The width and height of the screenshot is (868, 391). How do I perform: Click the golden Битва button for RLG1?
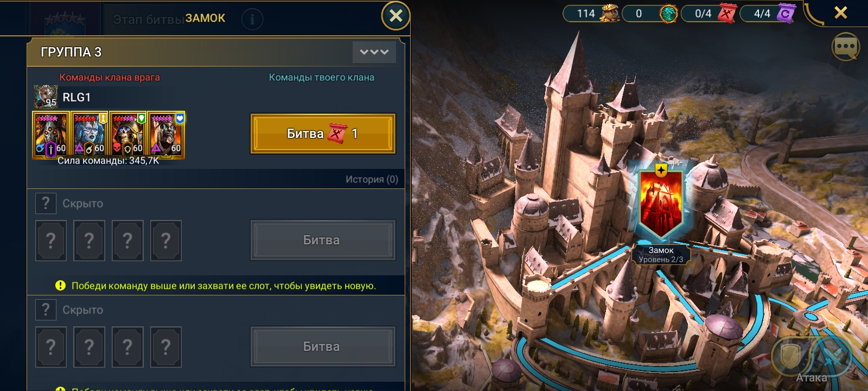click(x=322, y=134)
